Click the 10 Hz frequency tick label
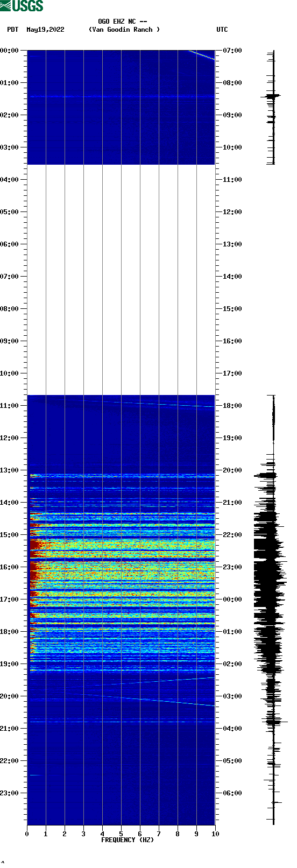This screenshot has width=297, height=868. pyautogui.click(x=215, y=834)
